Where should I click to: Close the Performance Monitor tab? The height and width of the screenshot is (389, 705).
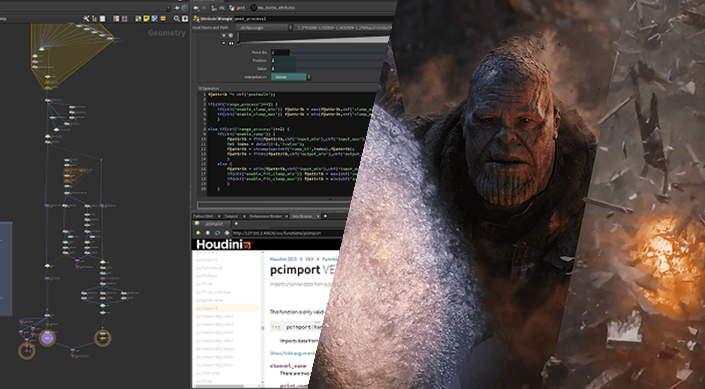pos(286,216)
